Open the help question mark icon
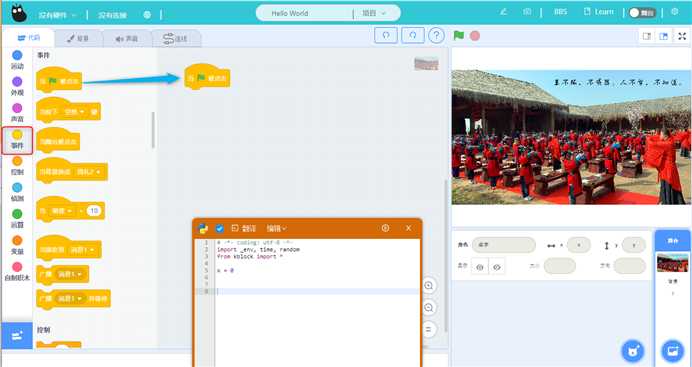This screenshot has width=692, height=367. [x=436, y=36]
